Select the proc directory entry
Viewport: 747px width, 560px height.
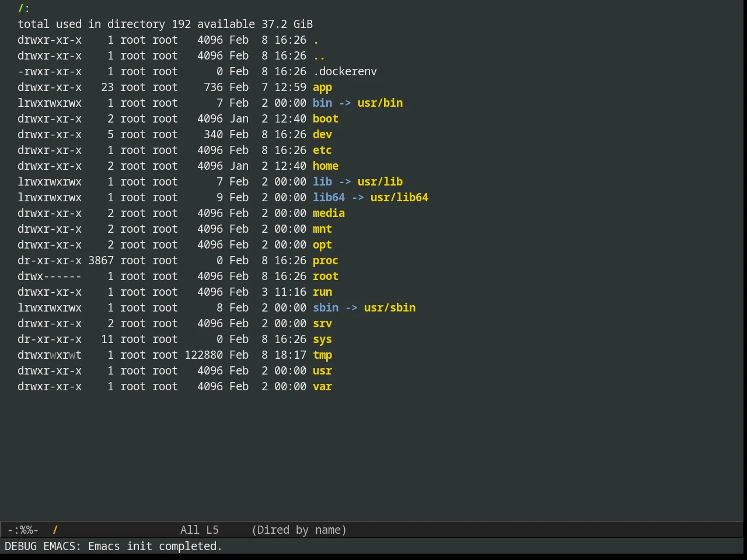[x=326, y=261]
